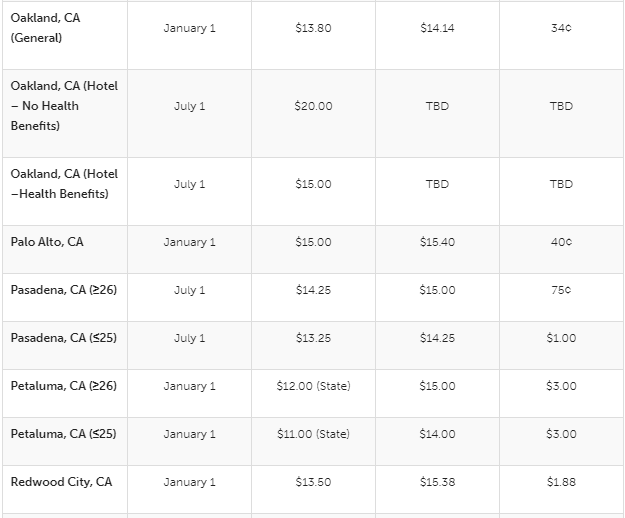
Task: Select the $13.80 wage in Oakland General row
Action: click(313, 28)
